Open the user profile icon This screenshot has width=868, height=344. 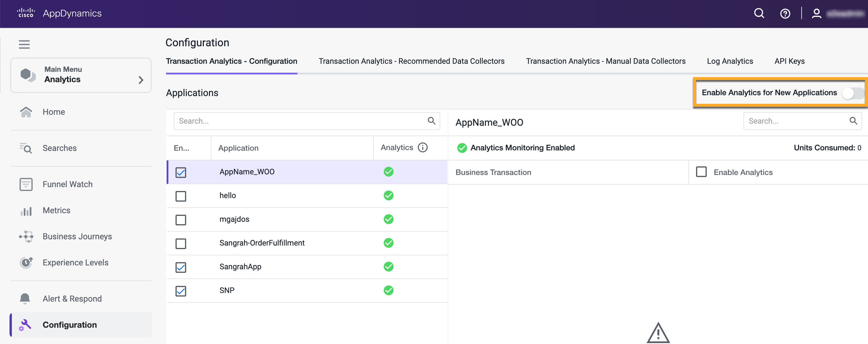(816, 13)
